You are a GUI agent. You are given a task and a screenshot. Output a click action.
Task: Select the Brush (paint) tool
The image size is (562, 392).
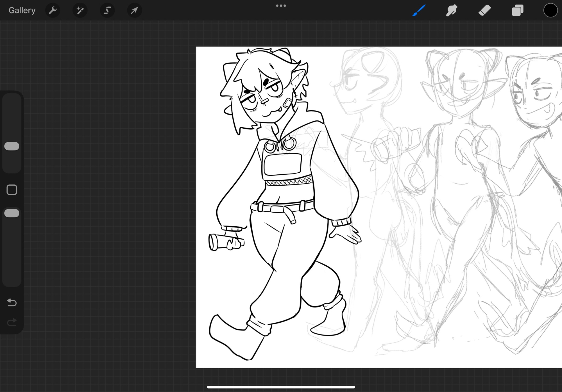click(419, 10)
